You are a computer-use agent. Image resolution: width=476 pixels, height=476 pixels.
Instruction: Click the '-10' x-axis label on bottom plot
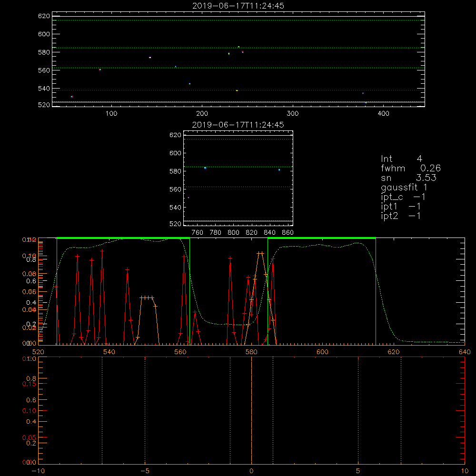pyautogui.click(x=38, y=471)
